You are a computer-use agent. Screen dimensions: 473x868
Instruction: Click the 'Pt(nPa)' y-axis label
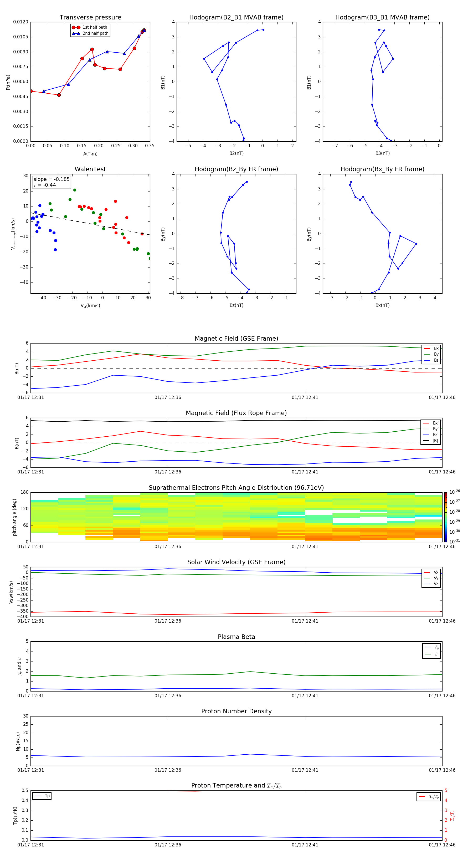click(x=8, y=82)
